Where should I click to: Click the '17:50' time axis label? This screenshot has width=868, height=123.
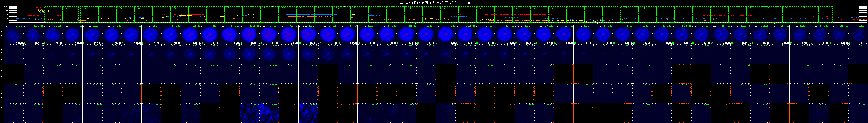click(57, 24)
